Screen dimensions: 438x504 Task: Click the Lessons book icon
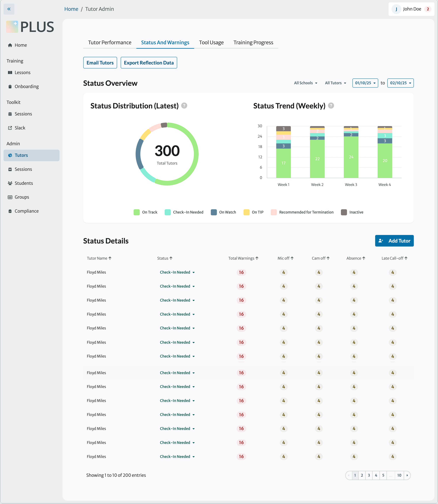pyautogui.click(x=10, y=73)
